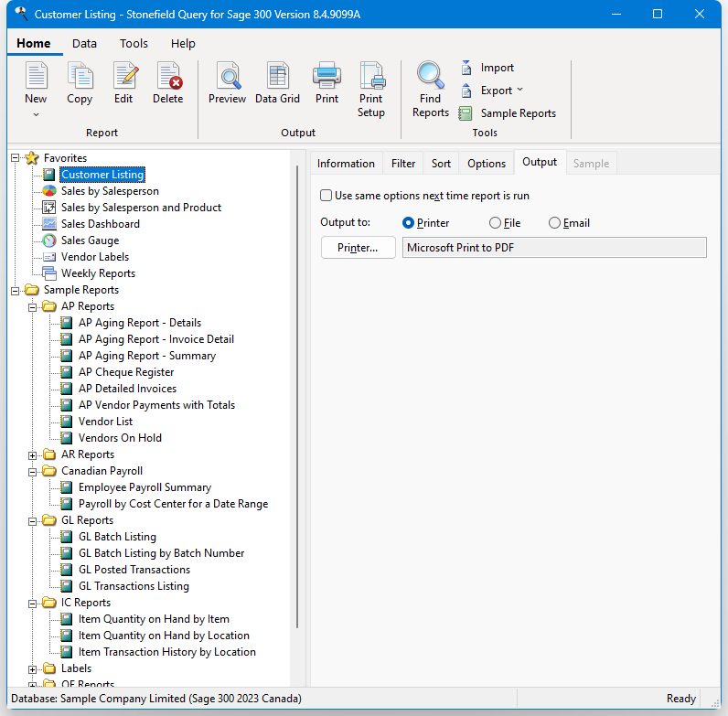Open the Help ribbon tab

[x=183, y=43]
